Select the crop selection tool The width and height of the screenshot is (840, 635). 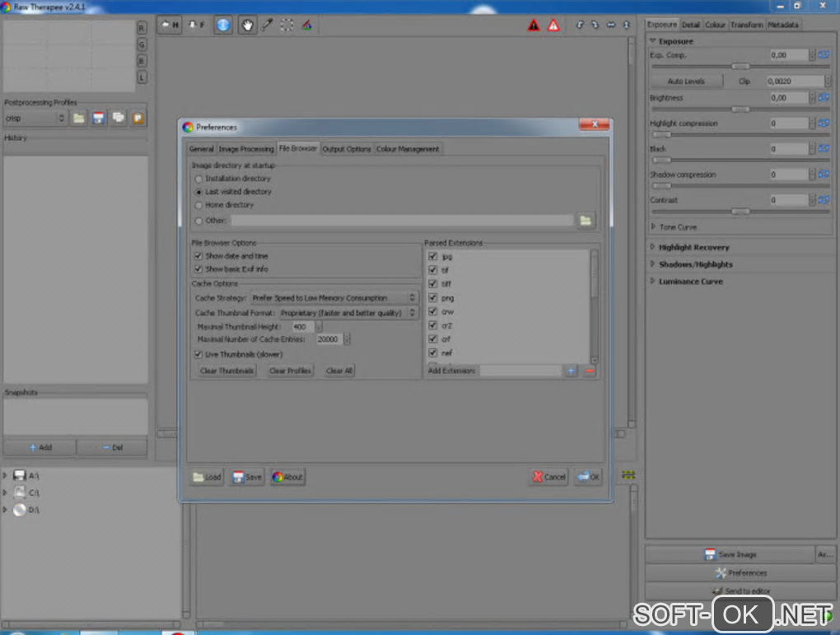coord(287,26)
